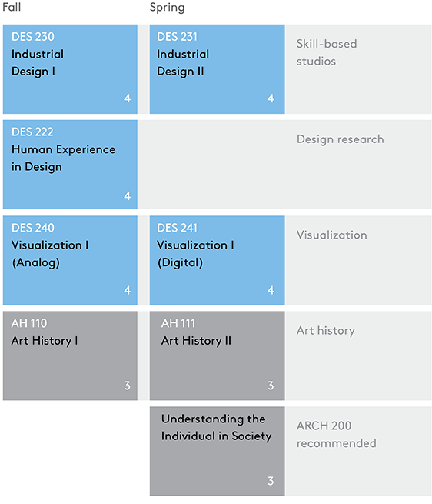The height and width of the screenshot is (504, 432).
Task: Click the credit number 4 in DES 230
Action: 127,98
